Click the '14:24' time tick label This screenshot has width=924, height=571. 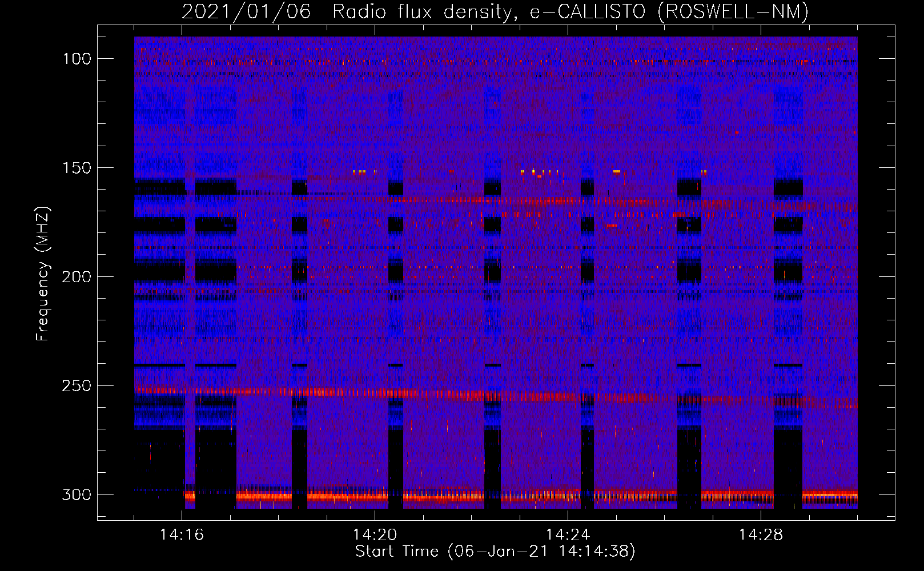(x=568, y=535)
